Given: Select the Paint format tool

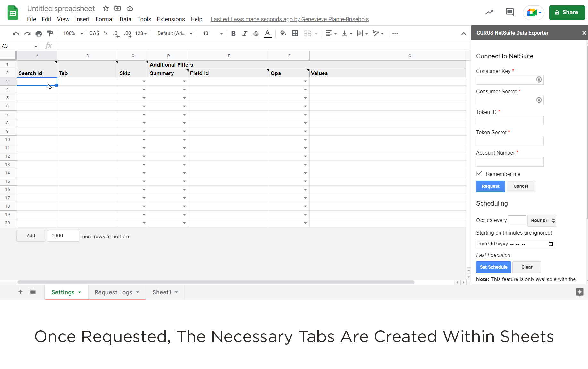Looking at the screenshot, I should [50, 33].
